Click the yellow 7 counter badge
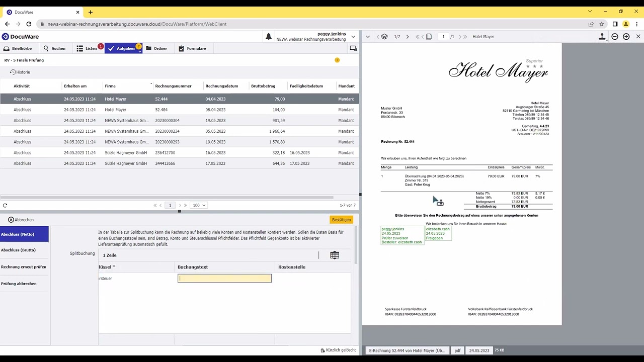The width and height of the screenshot is (644, 362). [337, 60]
